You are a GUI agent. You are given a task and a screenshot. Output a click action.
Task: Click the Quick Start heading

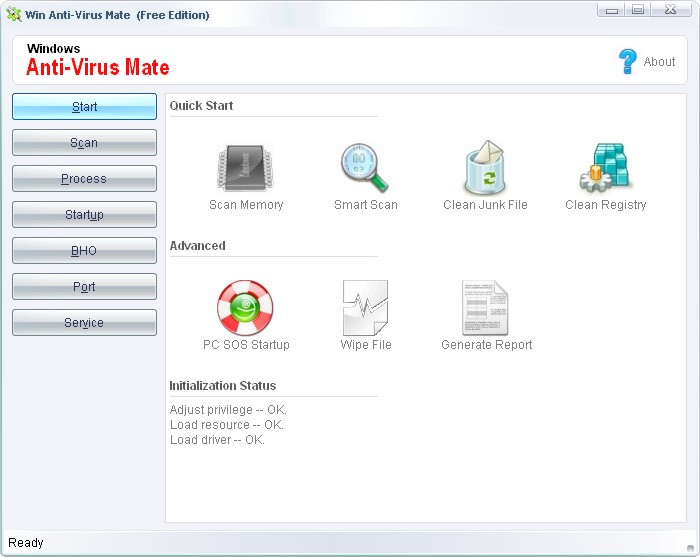201,106
